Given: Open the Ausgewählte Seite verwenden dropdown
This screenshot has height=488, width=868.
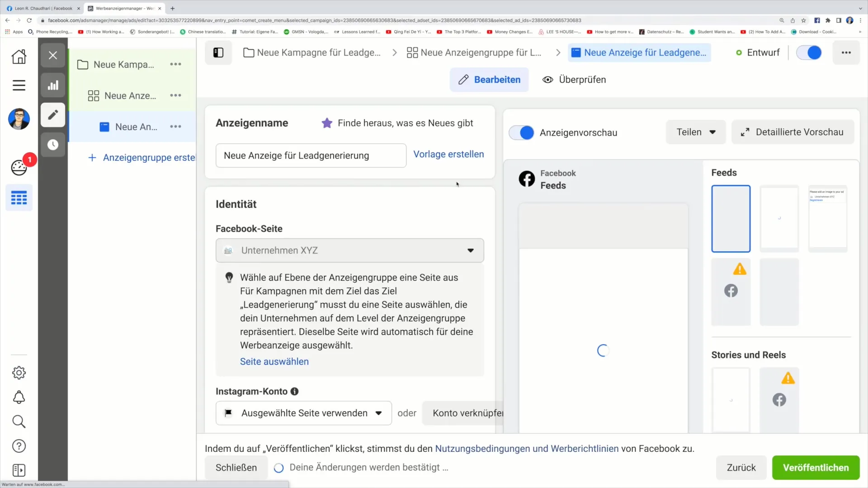Looking at the screenshot, I should pyautogui.click(x=379, y=413).
